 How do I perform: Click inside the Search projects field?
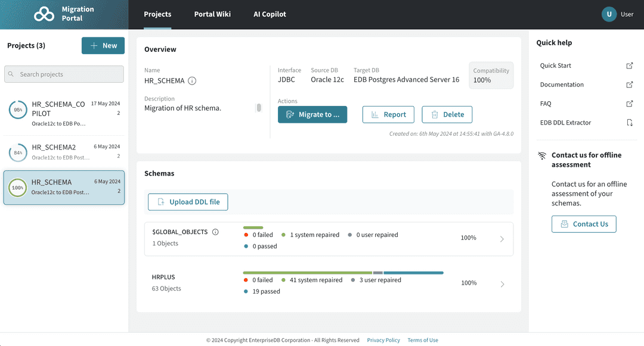pyautogui.click(x=63, y=74)
